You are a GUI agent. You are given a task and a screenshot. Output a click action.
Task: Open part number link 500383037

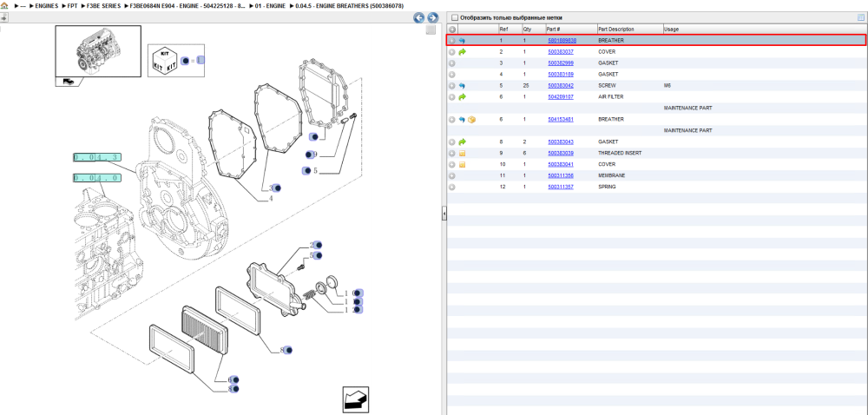pos(561,51)
